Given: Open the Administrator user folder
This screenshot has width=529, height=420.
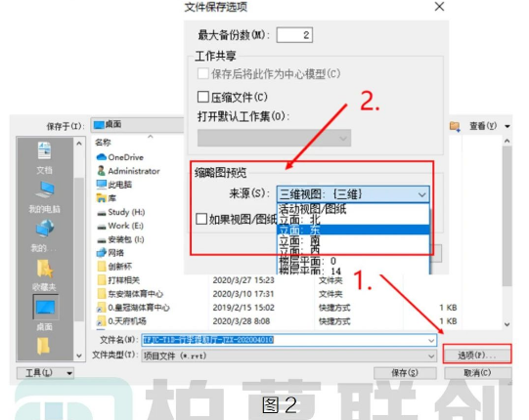Looking at the screenshot, I should click(128, 171).
